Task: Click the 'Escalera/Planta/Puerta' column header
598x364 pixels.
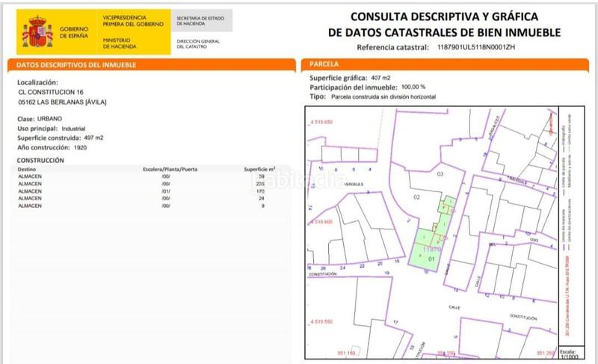Action: [x=170, y=169]
